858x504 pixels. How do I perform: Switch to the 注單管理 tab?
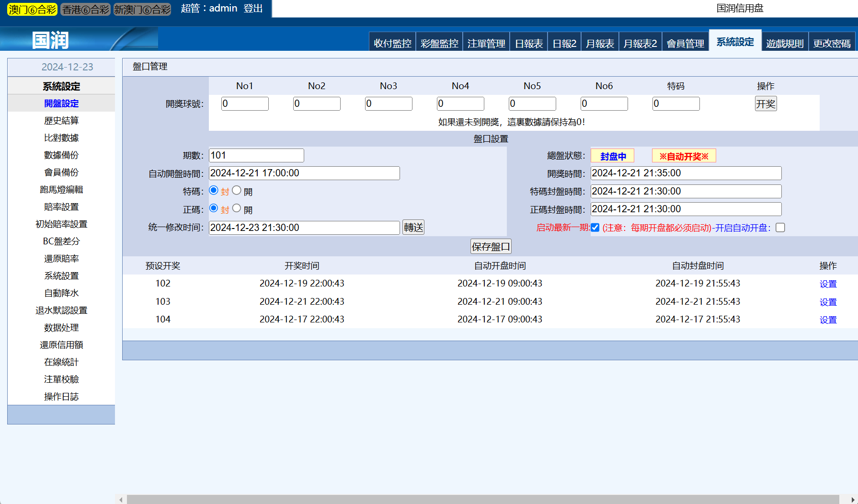[486, 44]
